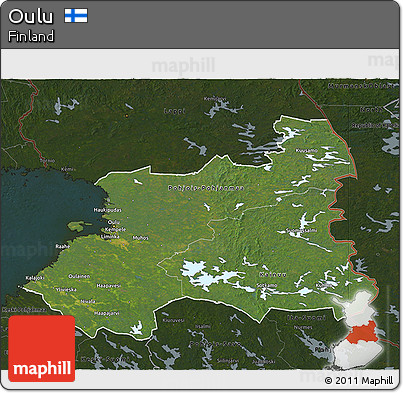Click the 'Haukipudas' town label
Screen dimensions: 403x393
107,210
